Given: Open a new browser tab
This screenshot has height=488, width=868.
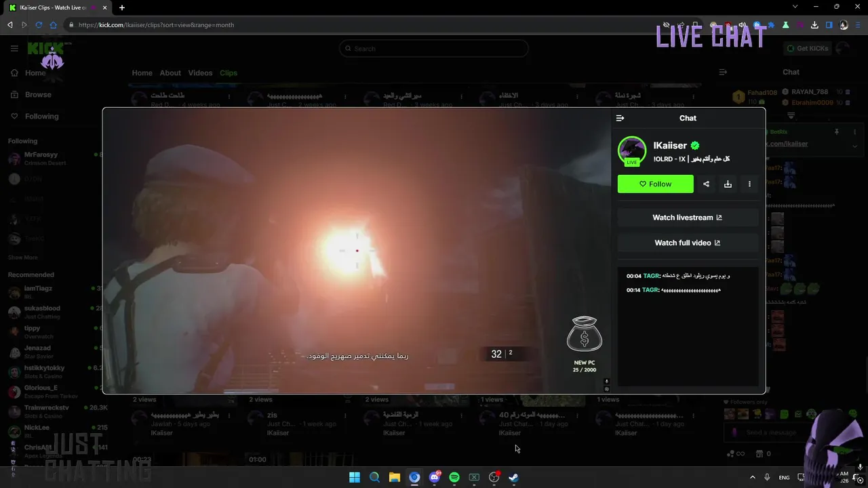Looking at the screenshot, I should pyautogui.click(x=122, y=7).
